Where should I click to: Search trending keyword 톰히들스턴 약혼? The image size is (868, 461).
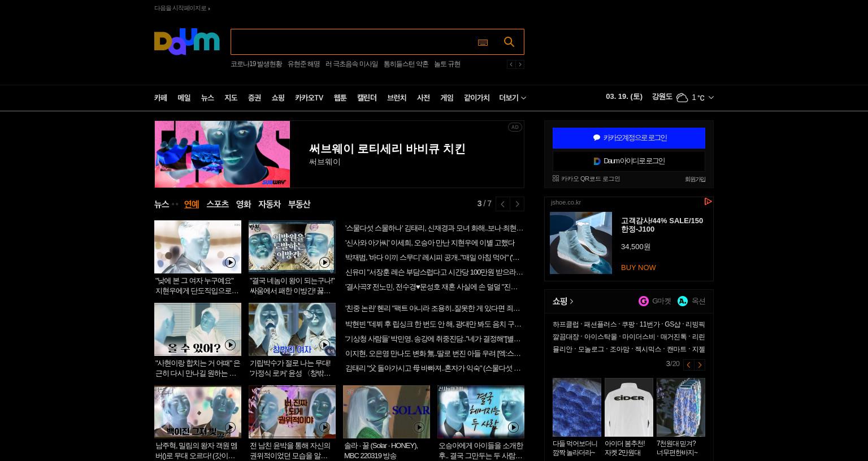click(406, 64)
